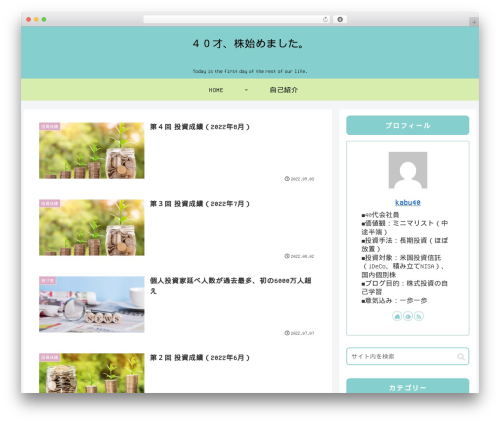Open the 自己紹介 menu item
Screen dimensions: 500x423
click(x=284, y=90)
